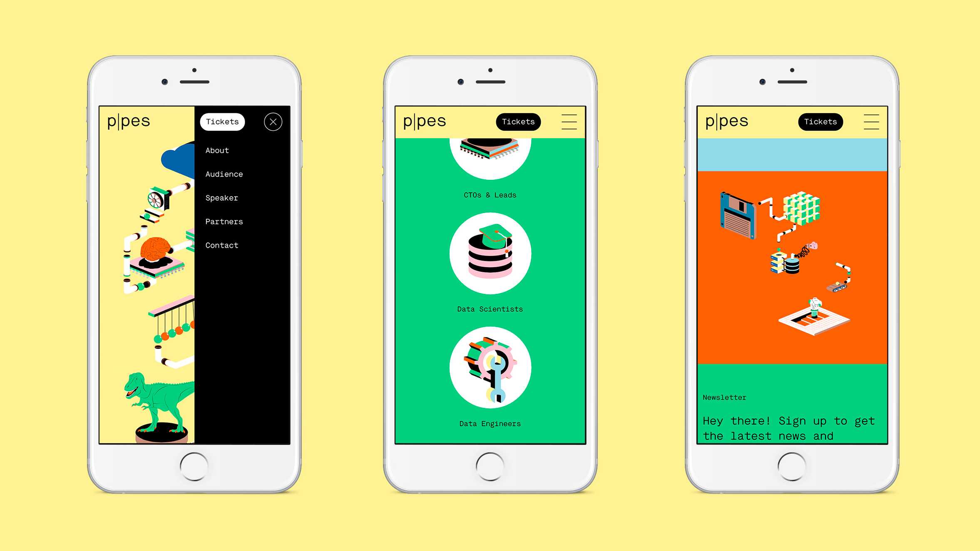This screenshot has height=551, width=980.
Task: Expand the Audience navigation section
Action: (x=224, y=174)
